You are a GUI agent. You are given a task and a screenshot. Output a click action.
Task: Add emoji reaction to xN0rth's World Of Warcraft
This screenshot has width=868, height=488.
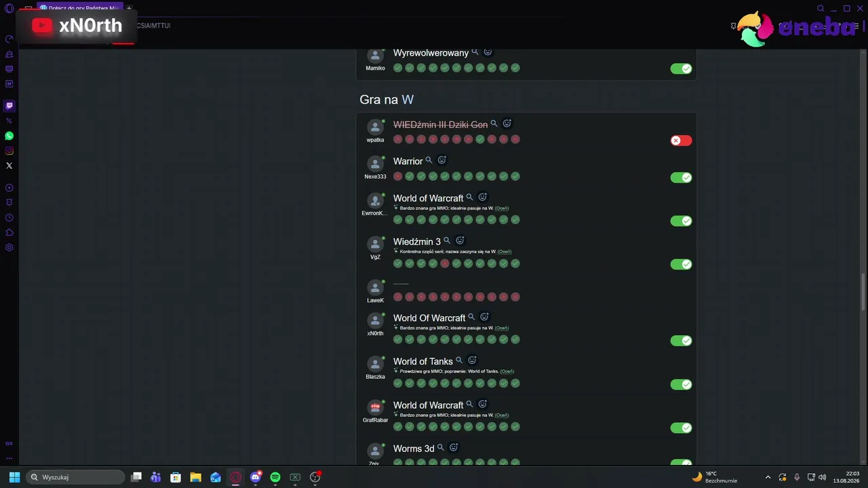[484, 317]
